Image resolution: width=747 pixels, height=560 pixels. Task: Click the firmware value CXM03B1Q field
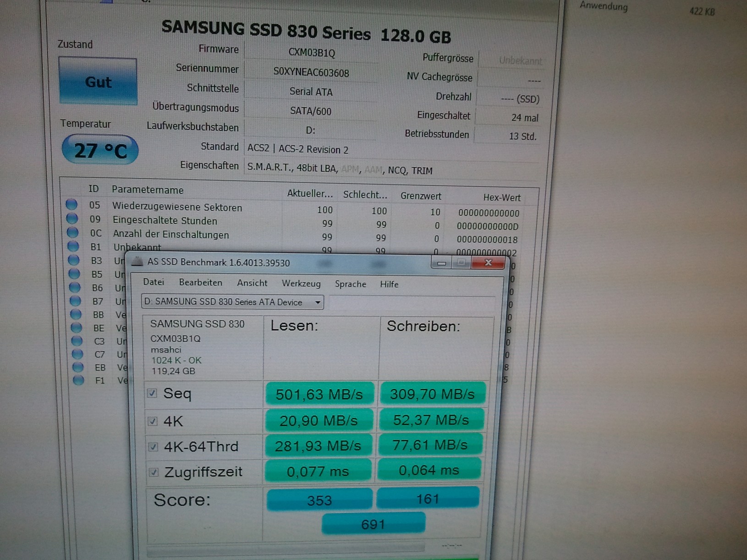[x=311, y=53]
